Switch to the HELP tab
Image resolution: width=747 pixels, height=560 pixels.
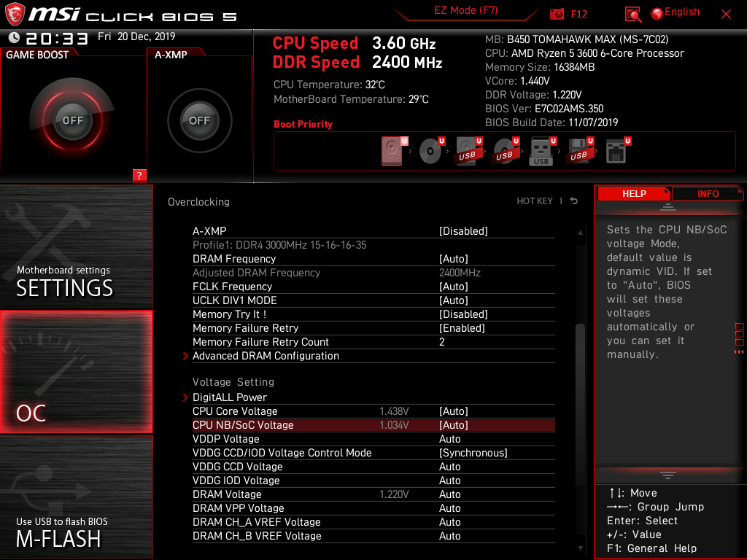coord(634,194)
